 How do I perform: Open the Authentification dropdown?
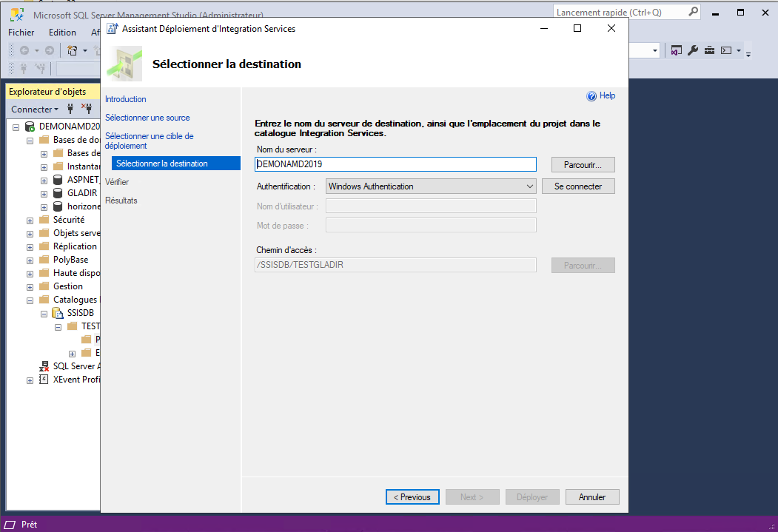430,186
